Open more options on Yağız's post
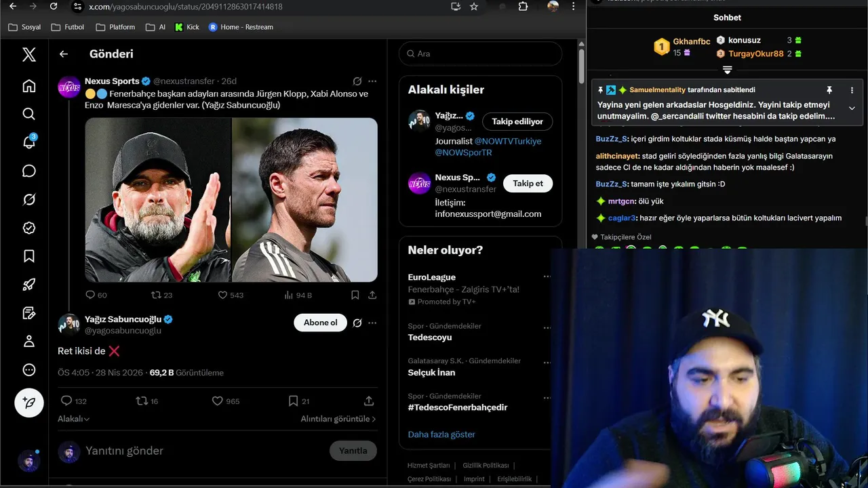The height and width of the screenshot is (488, 868). (x=372, y=323)
